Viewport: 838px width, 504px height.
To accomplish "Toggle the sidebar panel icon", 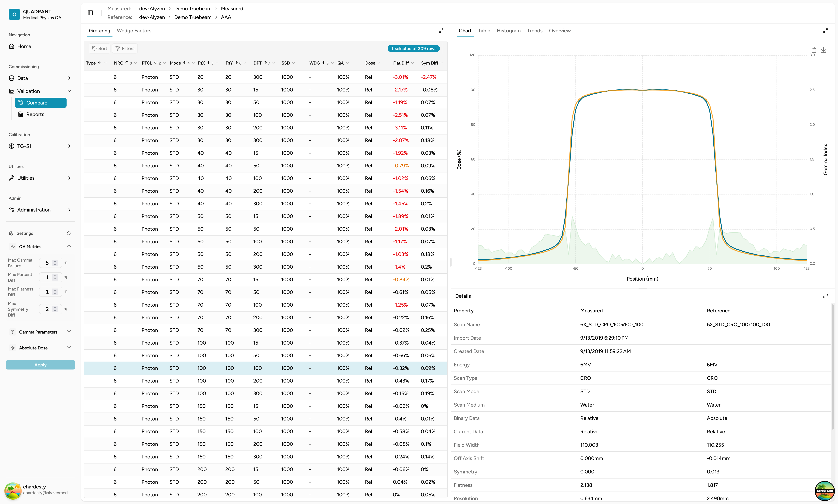I will (x=90, y=13).
